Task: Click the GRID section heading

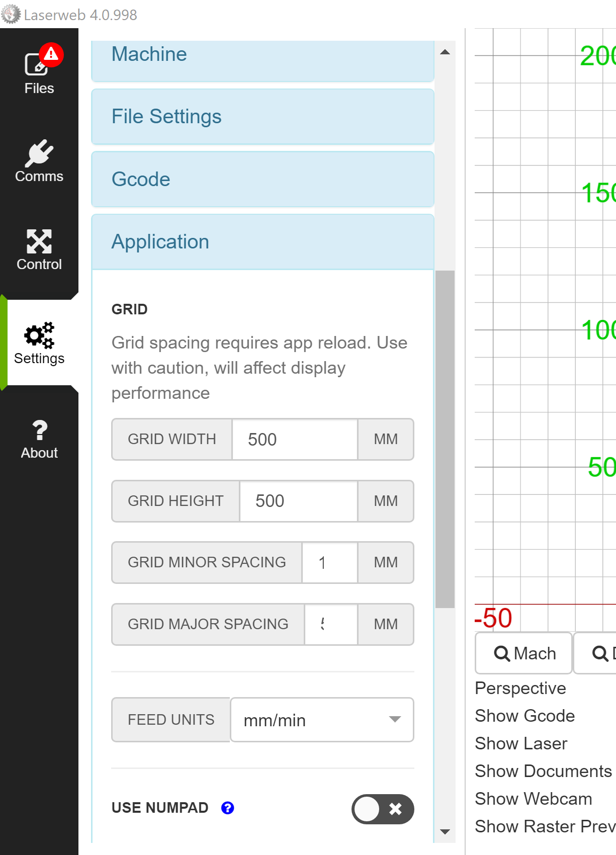Action: (x=130, y=309)
